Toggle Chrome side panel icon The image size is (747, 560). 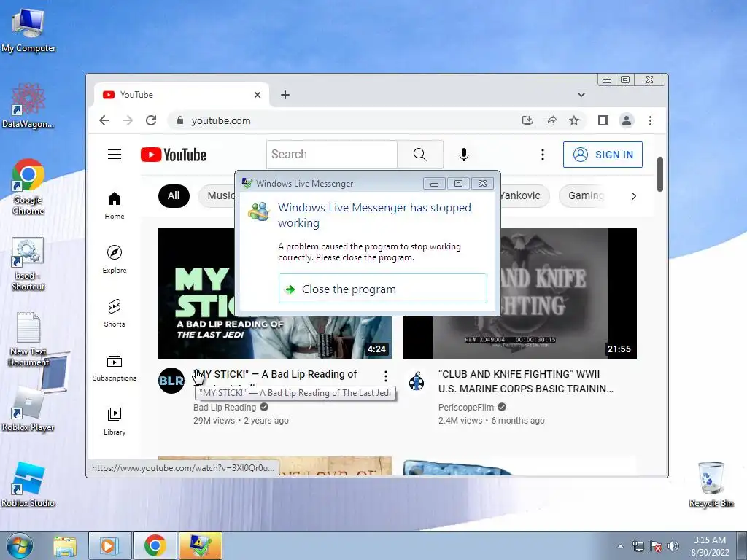[x=603, y=120]
